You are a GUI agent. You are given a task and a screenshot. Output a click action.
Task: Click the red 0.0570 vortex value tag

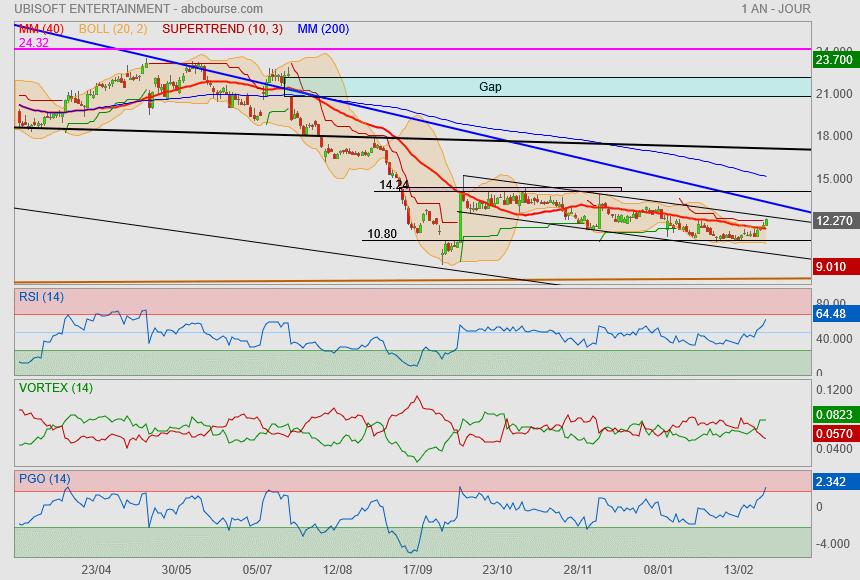(834, 433)
